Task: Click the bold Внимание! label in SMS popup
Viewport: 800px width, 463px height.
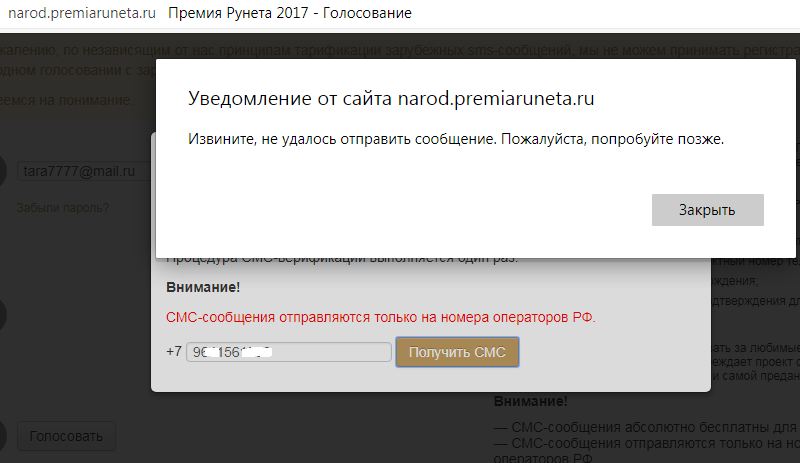Action: (x=203, y=287)
